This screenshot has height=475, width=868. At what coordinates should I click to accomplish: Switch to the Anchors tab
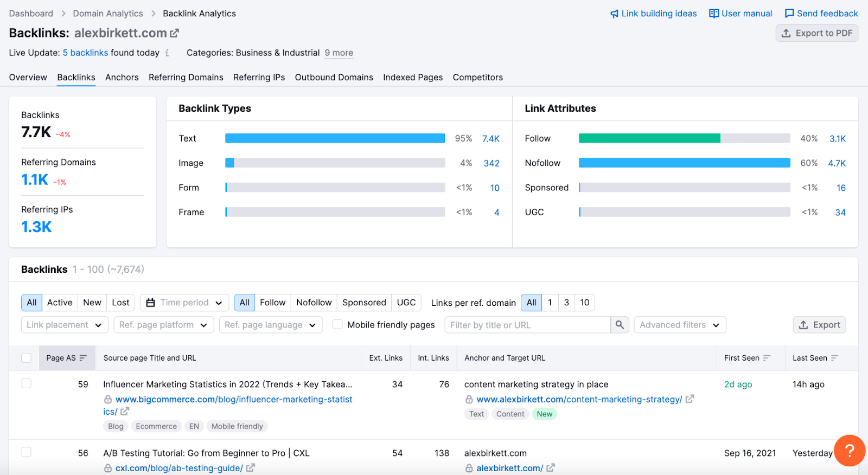(x=122, y=78)
